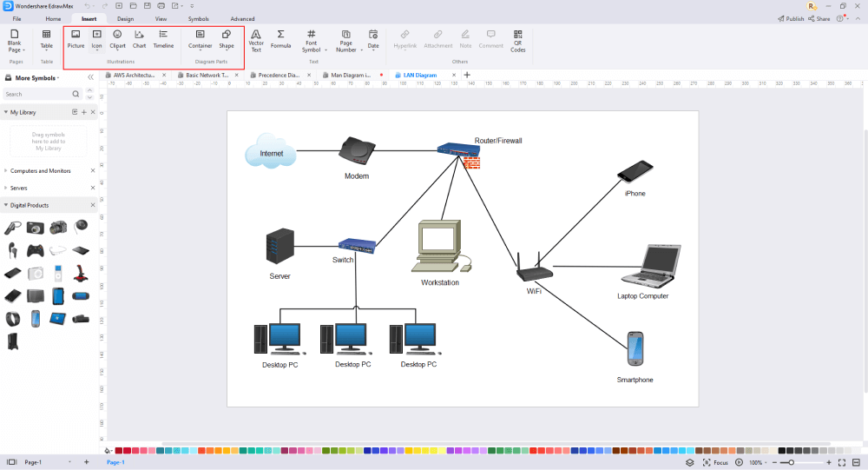Toggle fullscreen view in status bar
The height and width of the screenshot is (470, 868).
pos(841,462)
